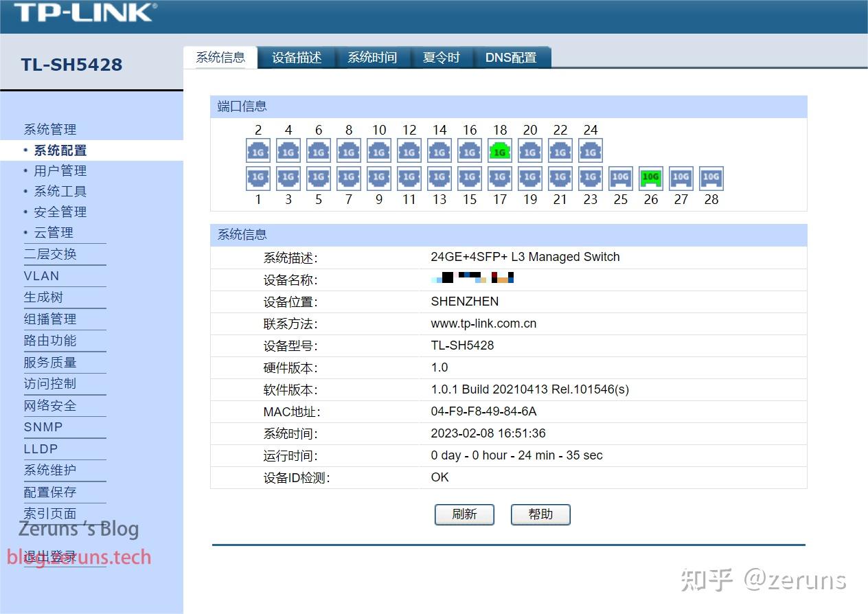The height and width of the screenshot is (614, 868).
Task: Click port 22 icon
Action: click(560, 150)
